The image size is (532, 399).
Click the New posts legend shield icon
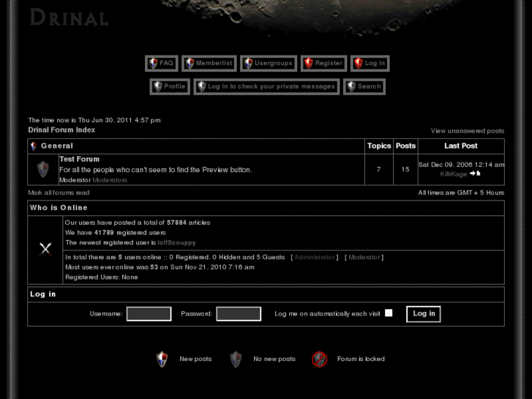162,359
